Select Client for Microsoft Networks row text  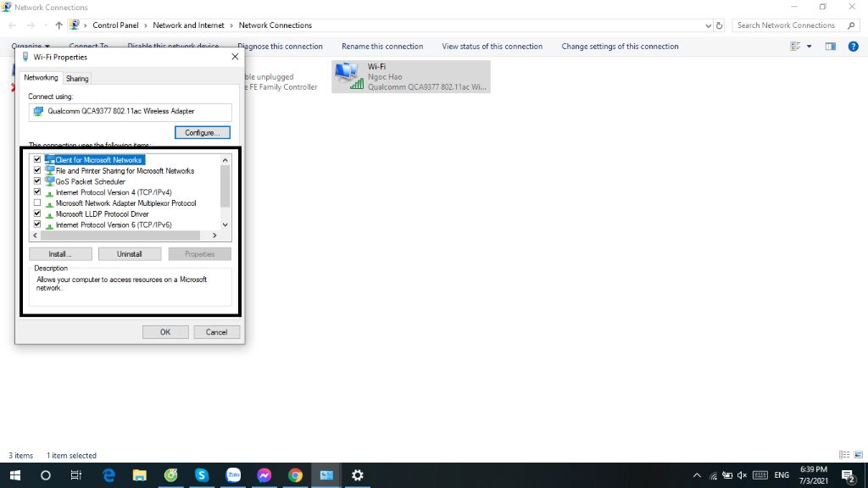(98, 160)
